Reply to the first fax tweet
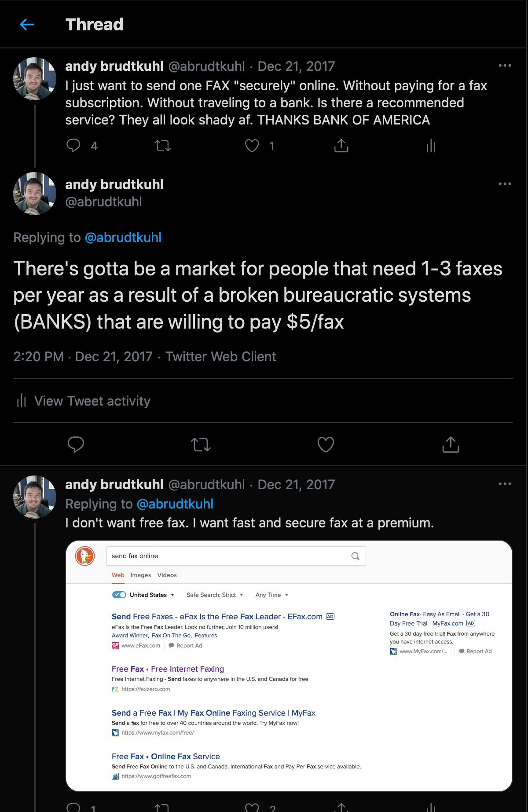This screenshot has height=812, width=528. pos(73,146)
